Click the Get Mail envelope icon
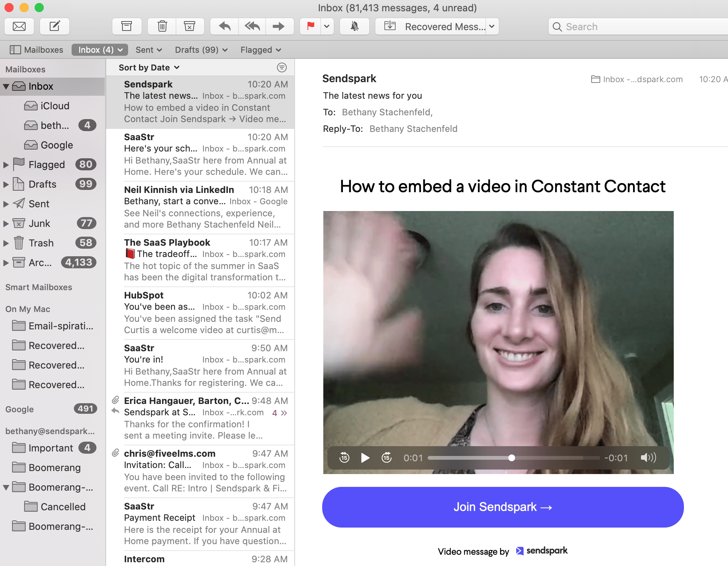 pos(19,26)
